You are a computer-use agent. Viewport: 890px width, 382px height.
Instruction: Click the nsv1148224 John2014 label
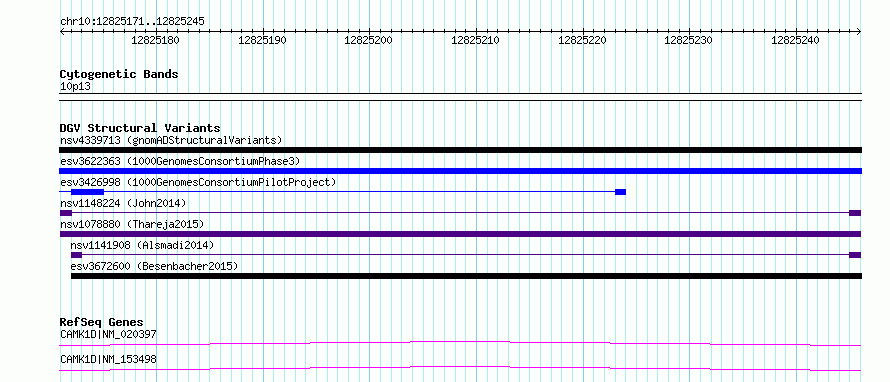123,203
